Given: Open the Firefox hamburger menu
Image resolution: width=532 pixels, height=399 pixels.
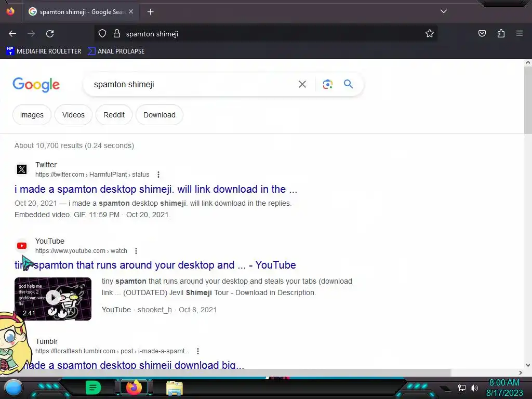Looking at the screenshot, I should click(x=520, y=33).
